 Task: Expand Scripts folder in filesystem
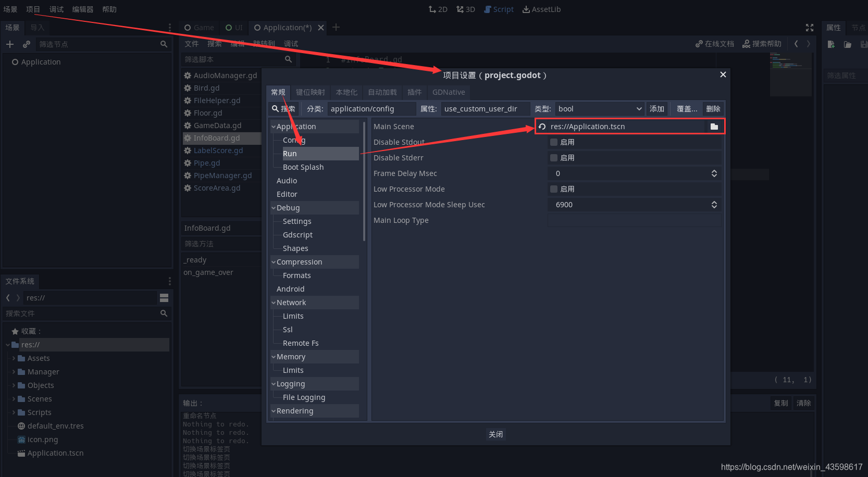click(x=14, y=412)
